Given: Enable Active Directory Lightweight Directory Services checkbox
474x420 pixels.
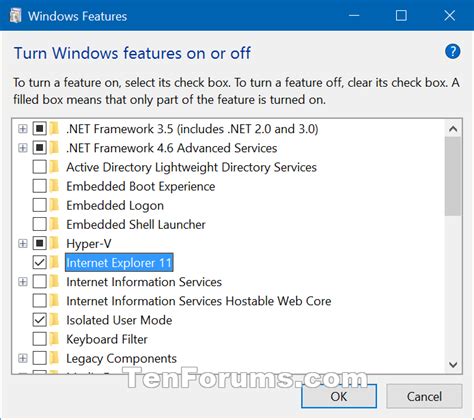Looking at the screenshot, I should click(39, 167).
